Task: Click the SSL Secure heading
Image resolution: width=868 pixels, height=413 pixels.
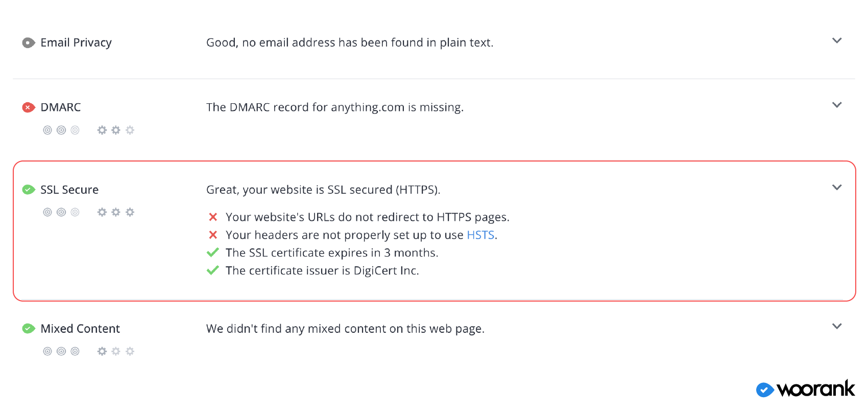Action: tap(69, 190)
